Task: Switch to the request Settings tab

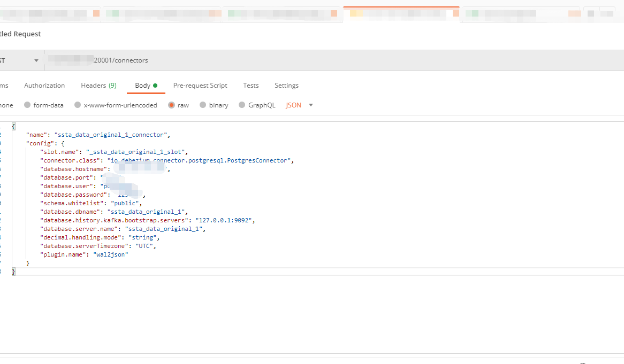Action: point(286,86)
